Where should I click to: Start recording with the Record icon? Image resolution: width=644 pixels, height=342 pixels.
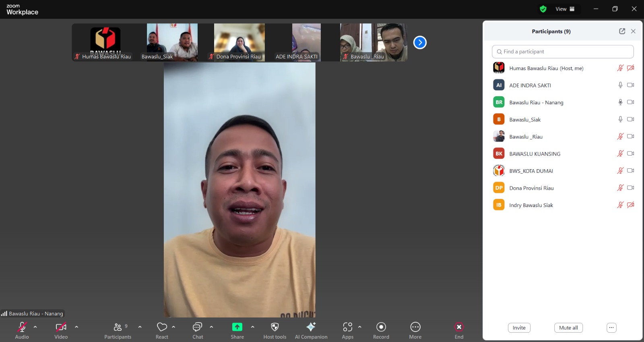381,327
